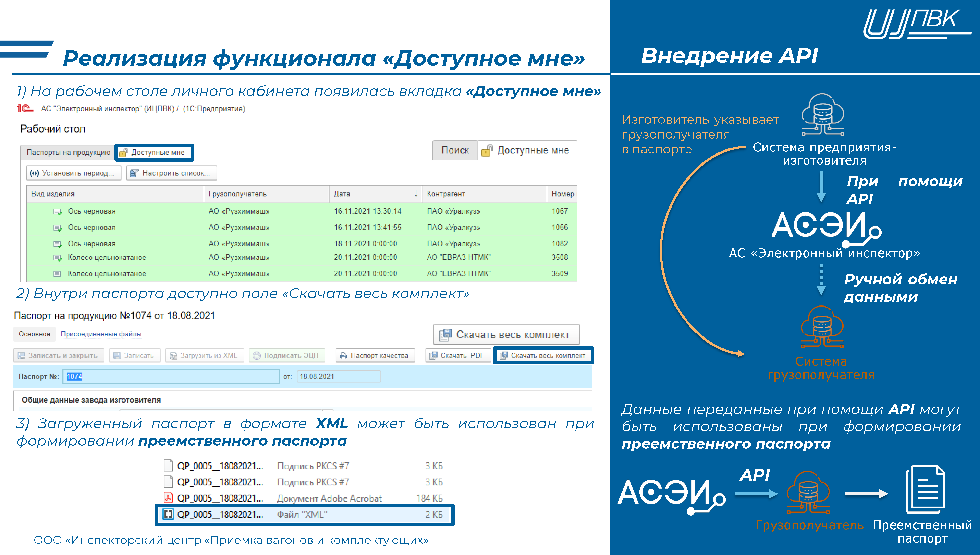Click the enlarged 'Доступные мне' tab with lock icon
Viewport: 980px width, 555px height.
(527, 150)
